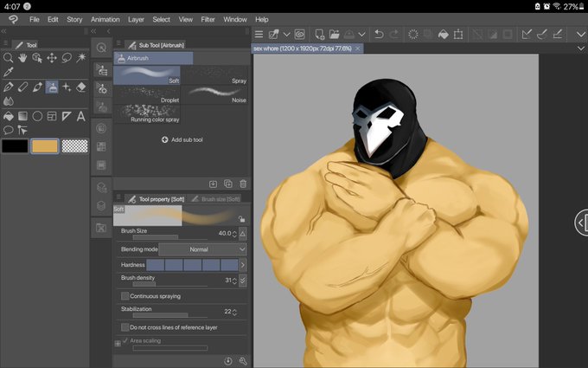Select the Fill bucket tool

(9, 116)
